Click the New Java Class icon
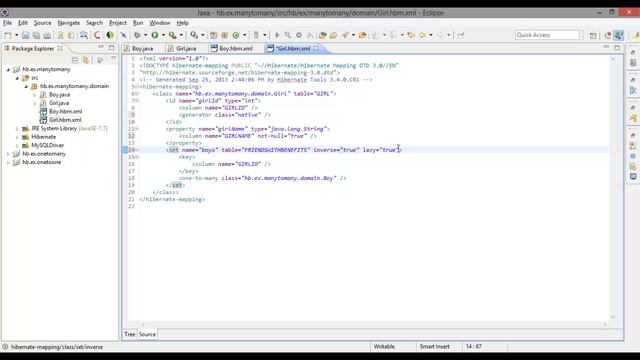 coord(236,35)
